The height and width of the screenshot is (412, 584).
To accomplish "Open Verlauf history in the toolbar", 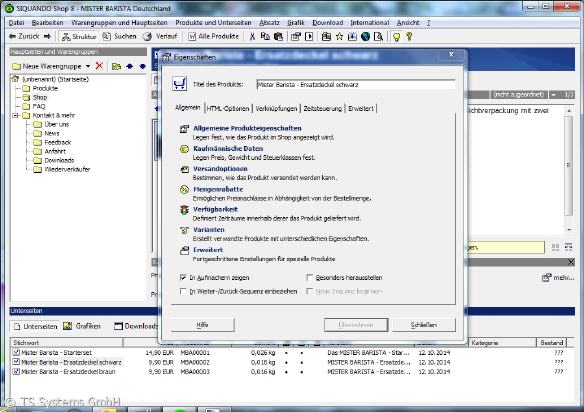I will [x=160, y=37].
